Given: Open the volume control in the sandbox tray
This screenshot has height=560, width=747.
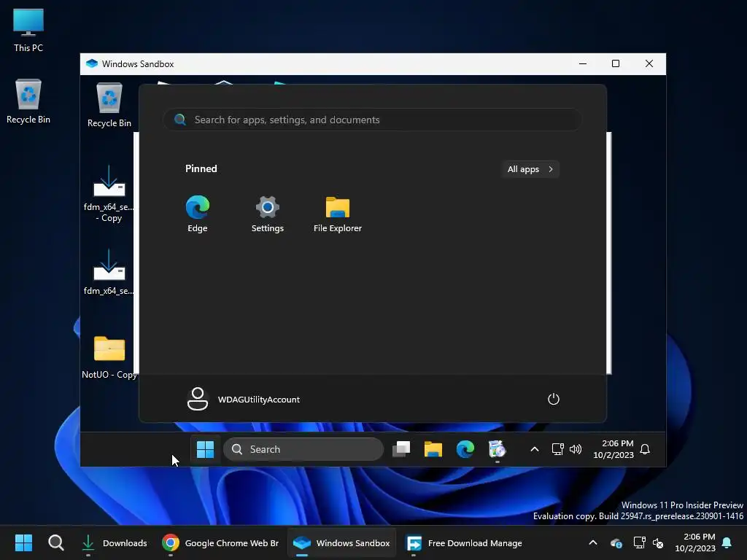Looking at the screenshot, I should click(x=576, y=449).
